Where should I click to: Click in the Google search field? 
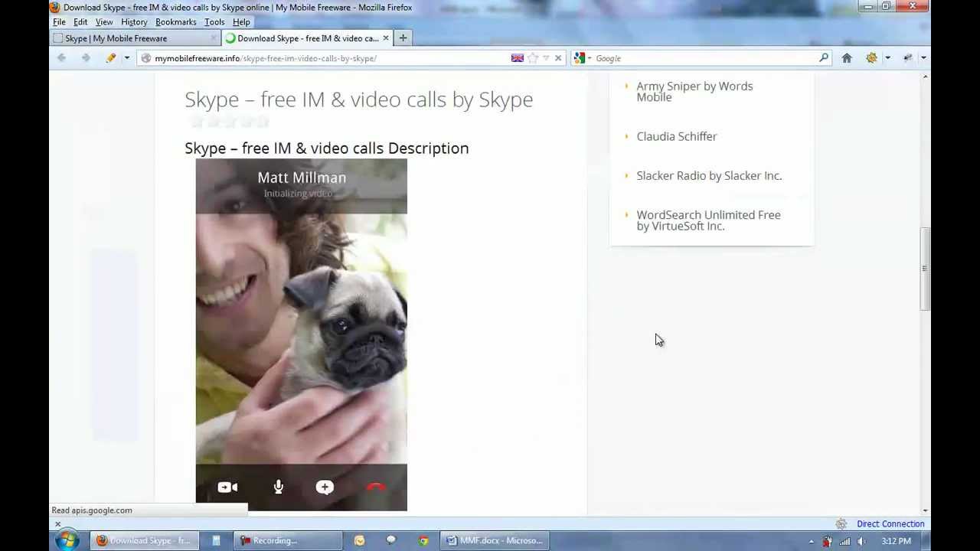[704, 58]
